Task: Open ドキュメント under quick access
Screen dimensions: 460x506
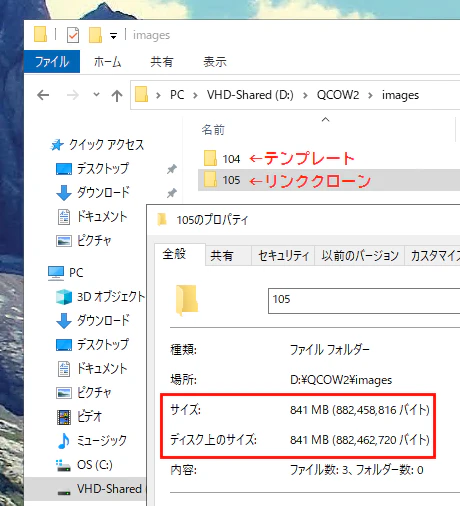Action: (102, 217)
